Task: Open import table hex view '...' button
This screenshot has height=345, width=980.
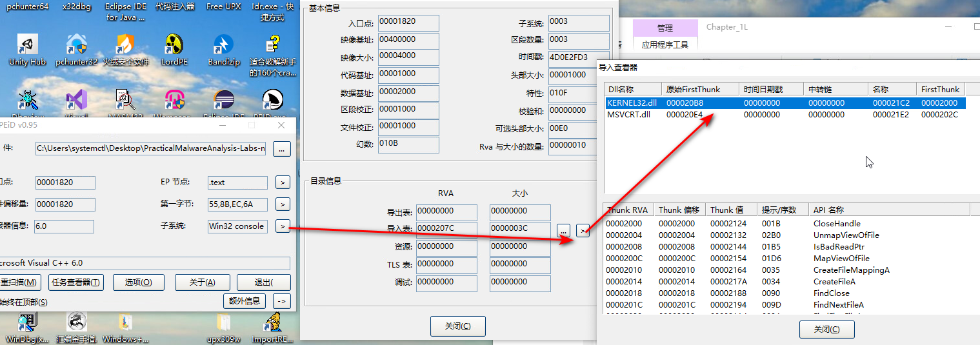Action: pyautogui.click(x=563, y=230)
